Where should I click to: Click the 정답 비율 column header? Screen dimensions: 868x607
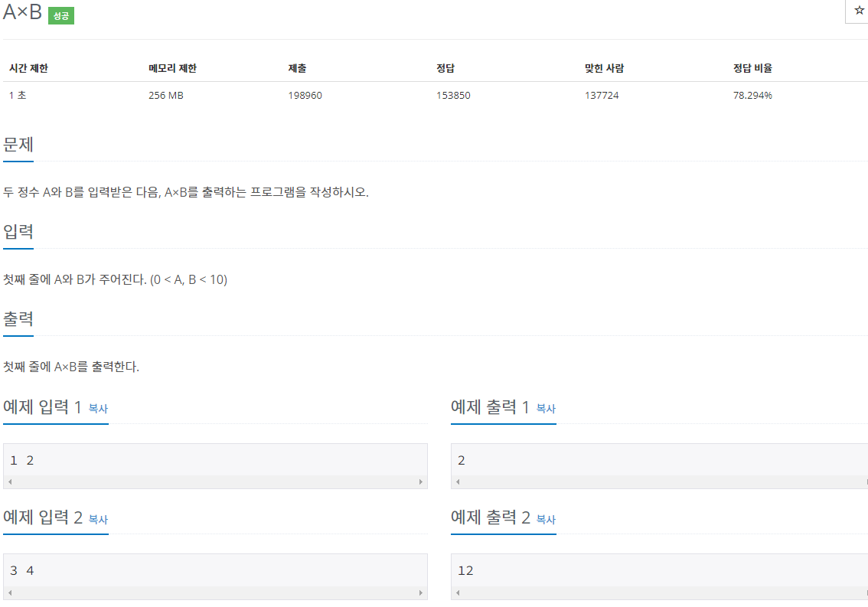[753, 68]
